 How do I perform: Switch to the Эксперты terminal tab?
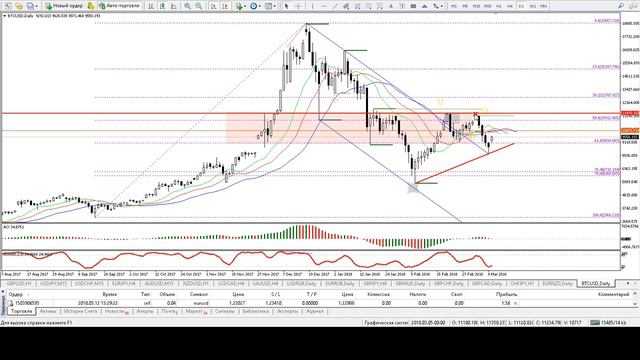pyautogui.click(x=287, y=311)
